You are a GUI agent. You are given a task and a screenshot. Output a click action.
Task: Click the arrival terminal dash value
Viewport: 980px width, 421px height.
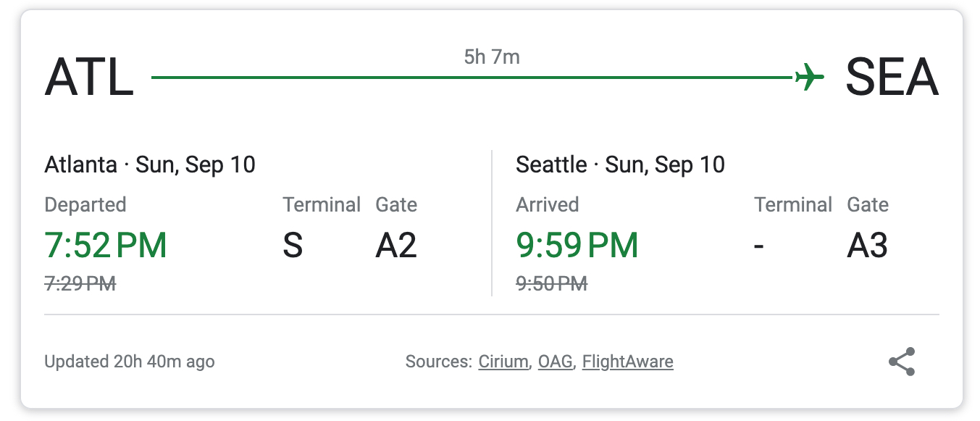(759, 246)
